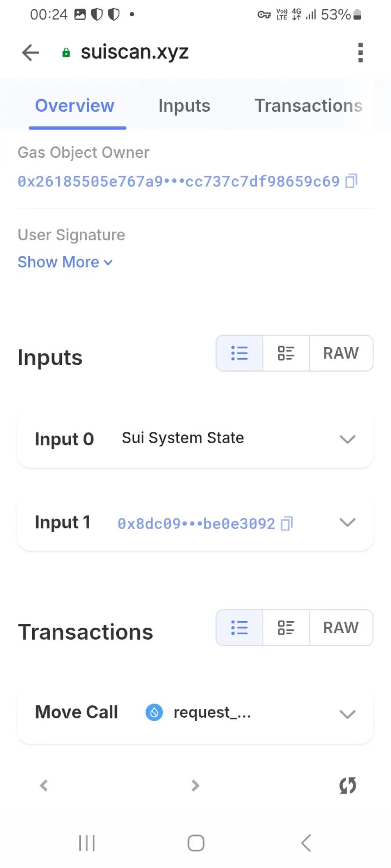Show More of the User Signature
The width and height of the screenshot is (391, 868).
click(65, 262)
